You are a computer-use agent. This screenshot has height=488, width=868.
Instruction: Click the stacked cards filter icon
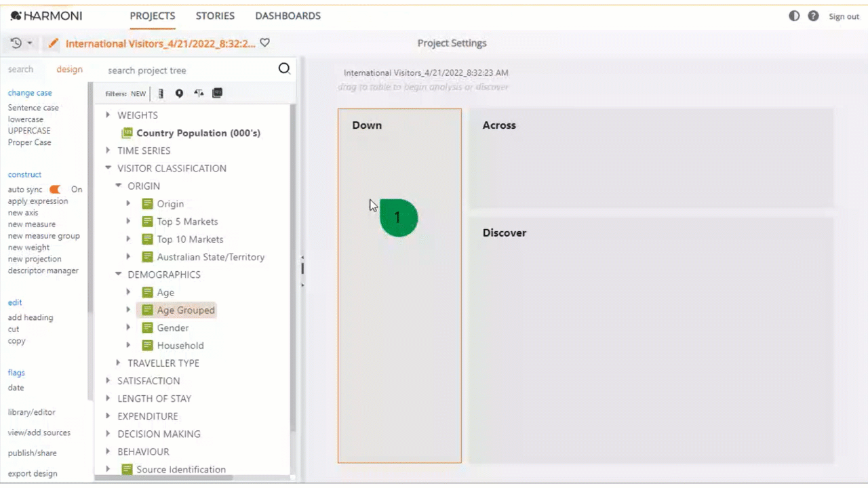tap(217, 94)
